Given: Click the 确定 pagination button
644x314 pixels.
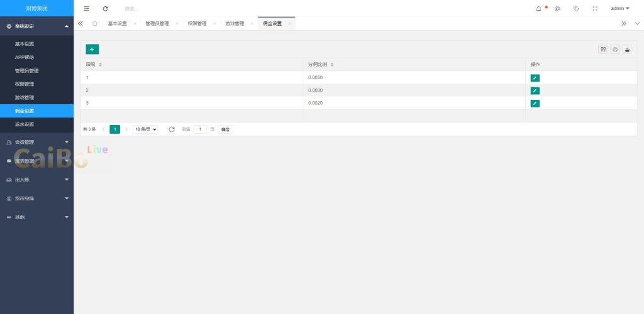Looking at the screenshot, I should pyautogui.click(x=225, y=129).
